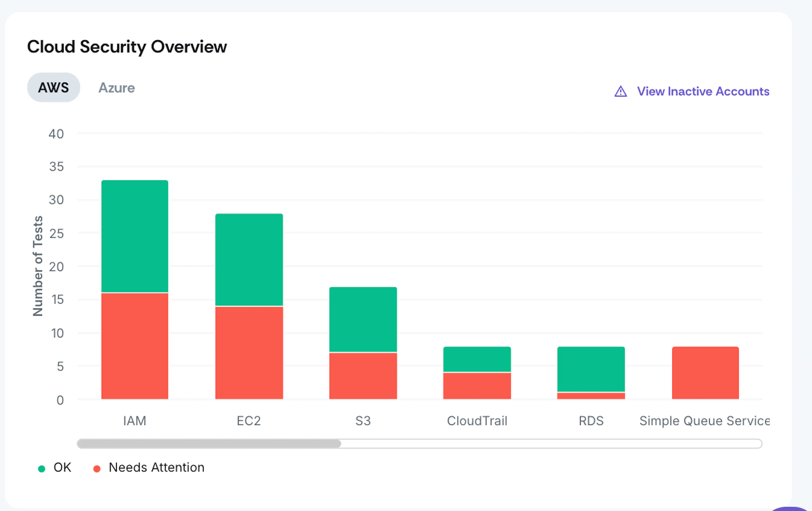Click the empty scrollbar track area
The width and height of the screenshot is (812, 511).
click(x=551, y=443)
